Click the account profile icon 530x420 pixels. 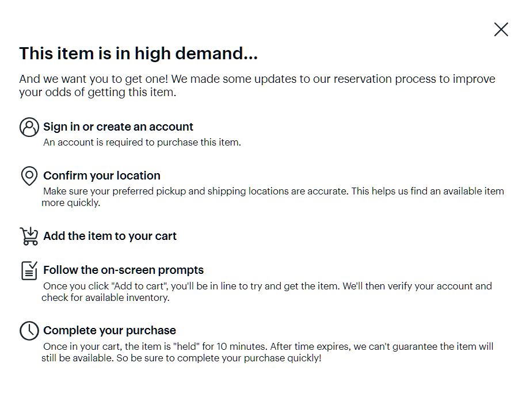(x=29, y=127)
